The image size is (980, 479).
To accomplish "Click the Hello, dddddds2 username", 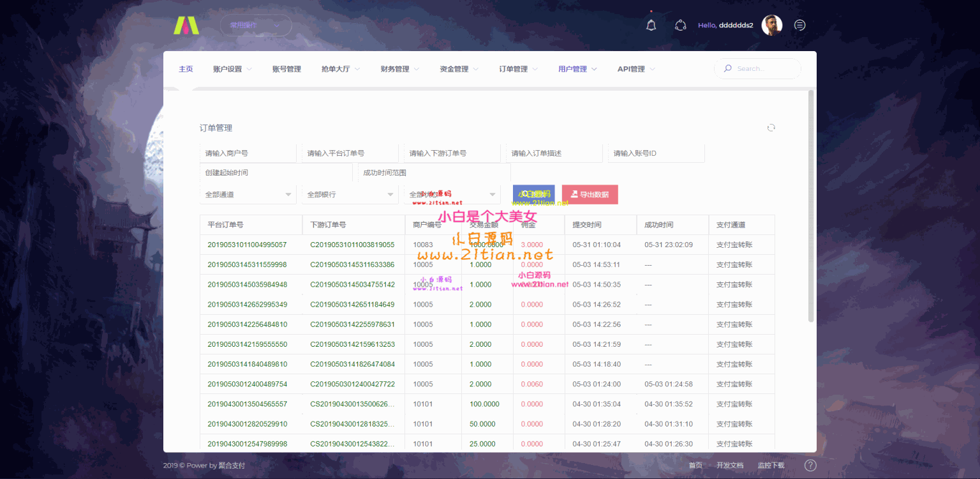I will pyautogui.click(x=725, y=26).
